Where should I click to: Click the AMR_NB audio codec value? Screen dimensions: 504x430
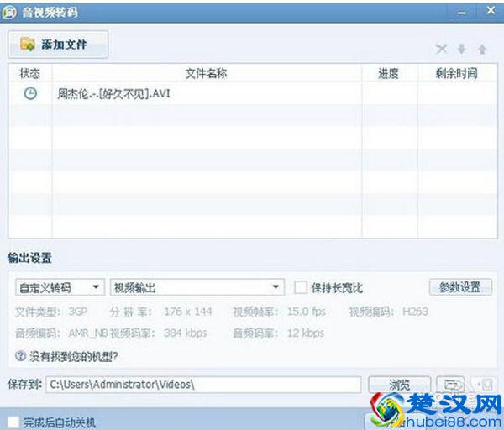88,333
